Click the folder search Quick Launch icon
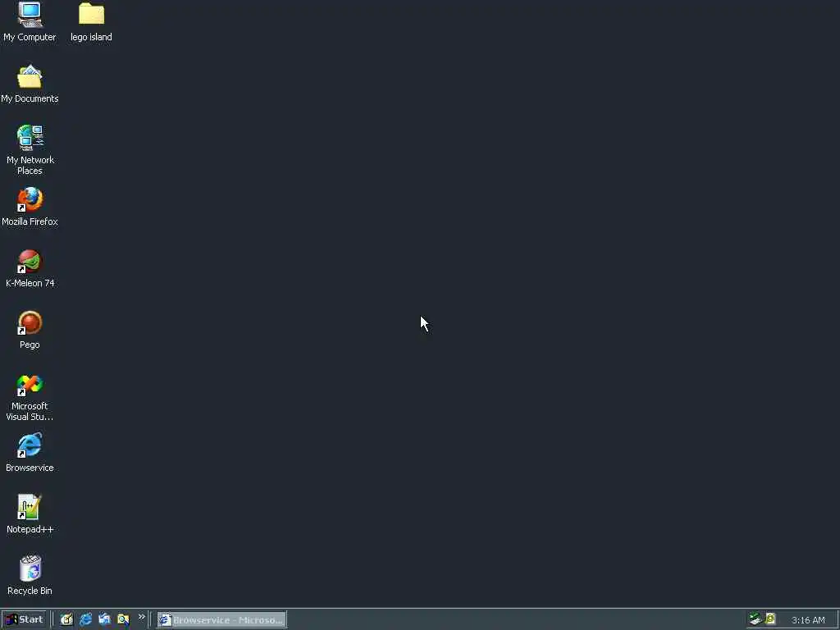This screenshot has height=630, width=840. [x=123, y=619]
